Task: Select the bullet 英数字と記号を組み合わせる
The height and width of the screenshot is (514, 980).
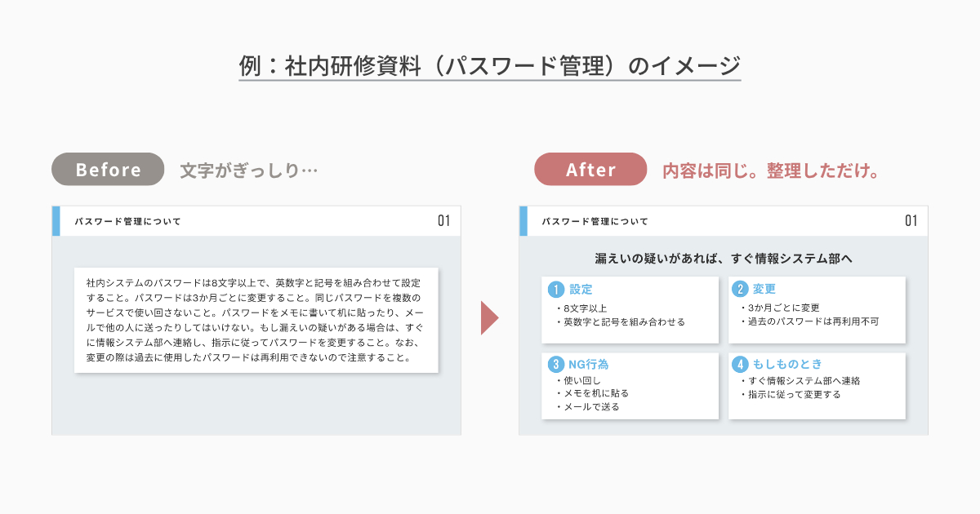Action: [x=621, y=321]
